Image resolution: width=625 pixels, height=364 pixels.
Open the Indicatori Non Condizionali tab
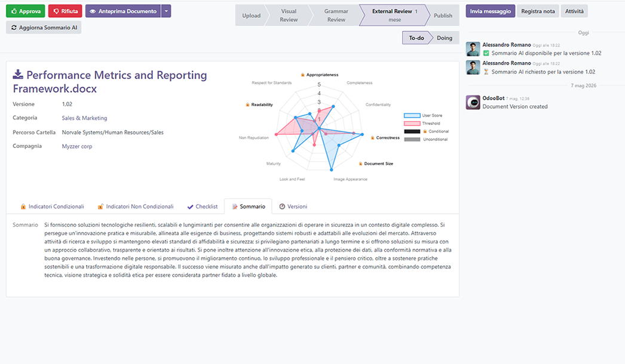coord(136,206)
